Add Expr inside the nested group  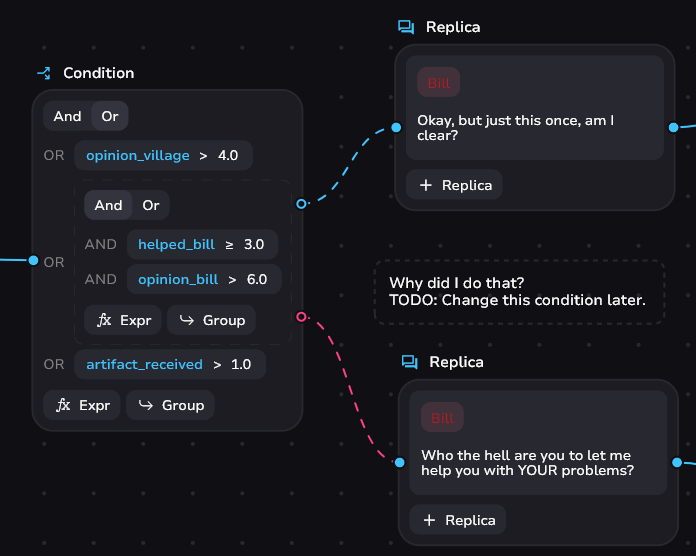click(123, 320)
